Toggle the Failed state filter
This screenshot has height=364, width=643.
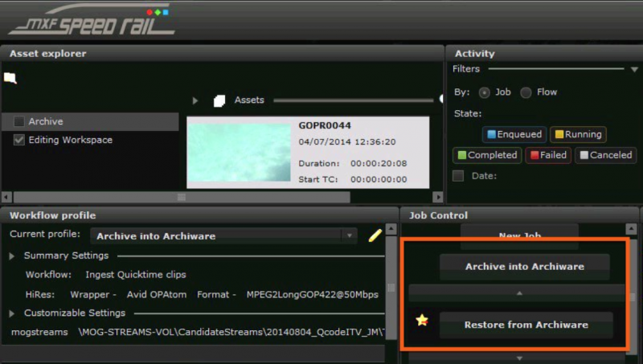pos(548,155)
